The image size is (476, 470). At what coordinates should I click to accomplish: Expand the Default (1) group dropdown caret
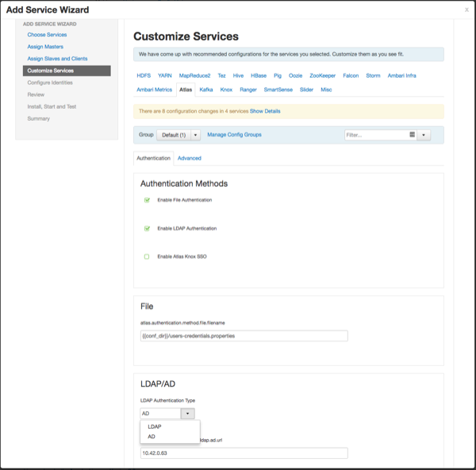tap(195, 135)
